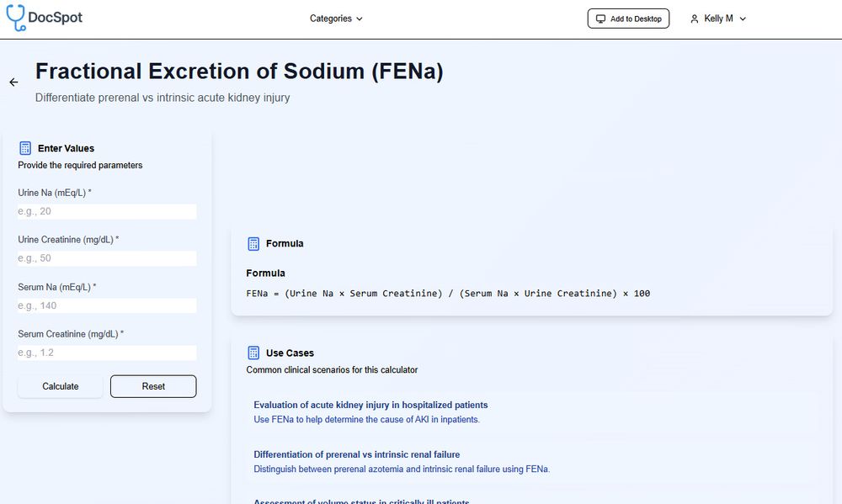Open Differentiation of prerenal vs intrinsic item
Viewport: 842px width, 504px height.
356,455
